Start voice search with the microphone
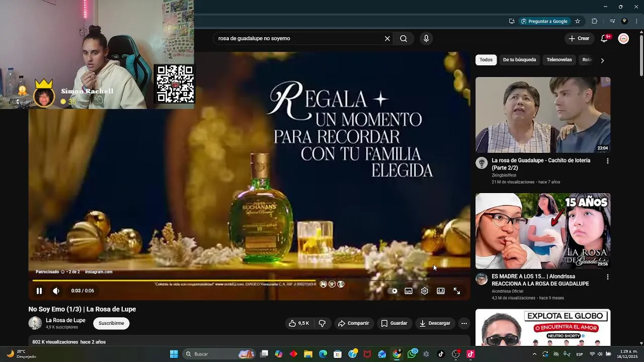644x362 pixels. (426, 38)
